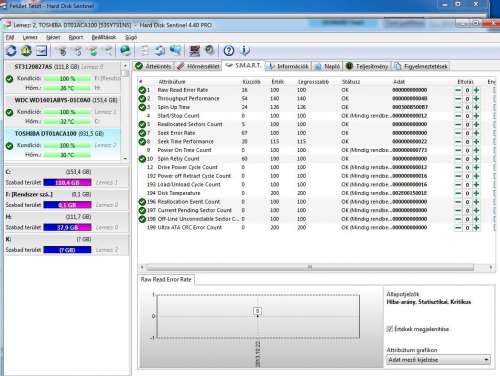Open the 'Attribútum grafikon' dropdown
Image resolution: width=500 pixels, height=376 pixels.
point(438,360)
